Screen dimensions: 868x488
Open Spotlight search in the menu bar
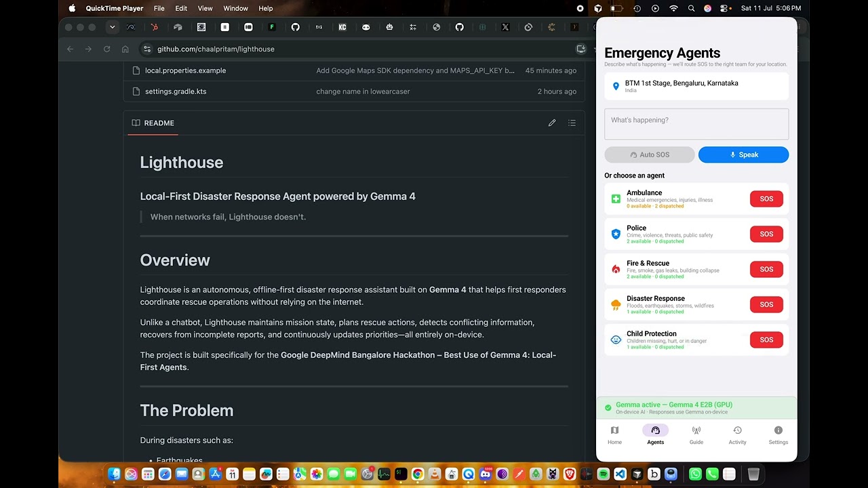(691, 8)
